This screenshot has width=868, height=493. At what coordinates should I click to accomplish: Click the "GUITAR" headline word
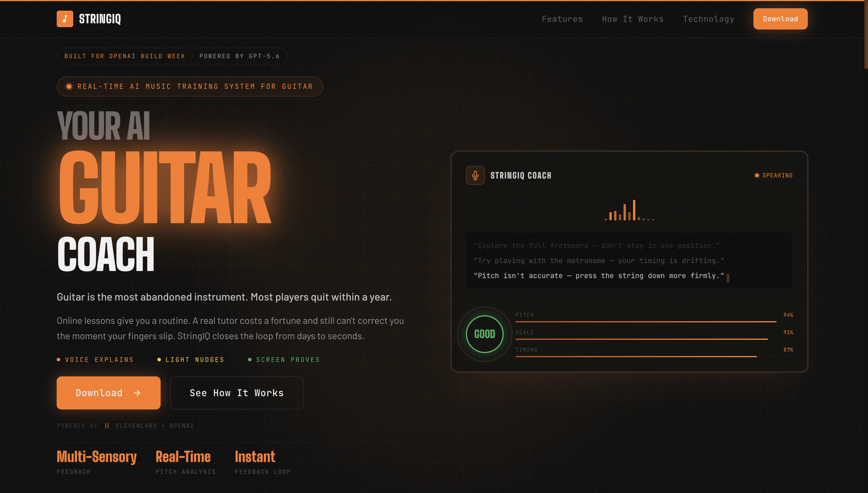click(165, 187)
